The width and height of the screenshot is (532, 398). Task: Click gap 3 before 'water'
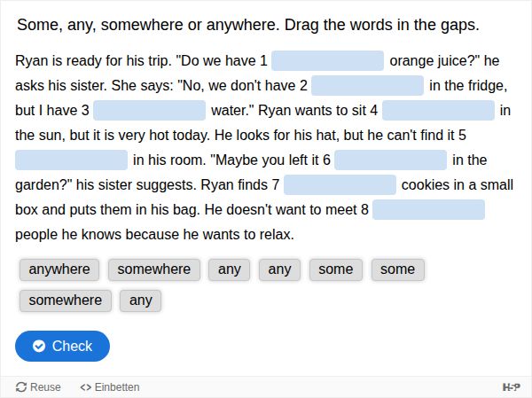click(x=149, y=111)
